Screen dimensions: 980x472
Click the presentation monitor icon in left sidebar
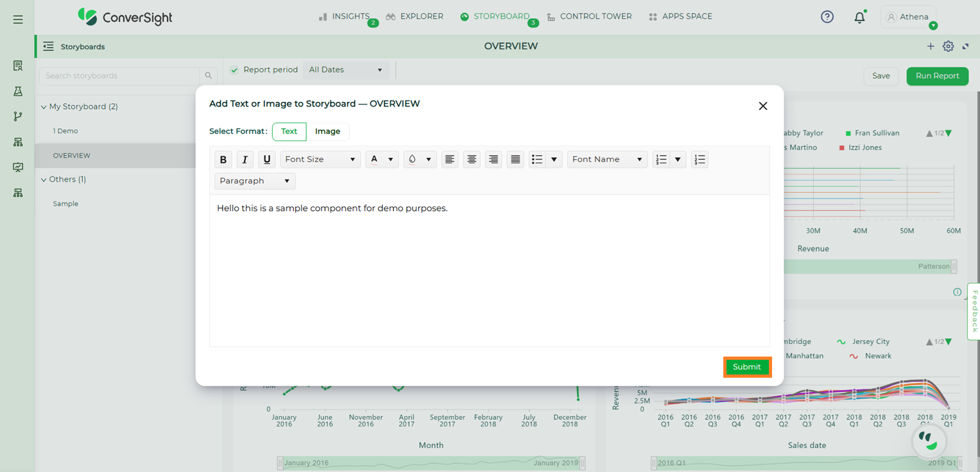pos(18,167)
